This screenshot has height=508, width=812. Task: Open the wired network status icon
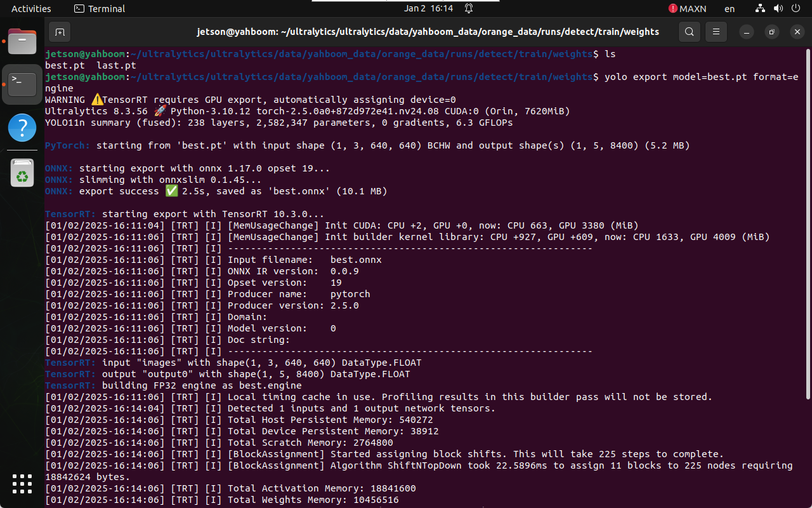tap(761, 9)
